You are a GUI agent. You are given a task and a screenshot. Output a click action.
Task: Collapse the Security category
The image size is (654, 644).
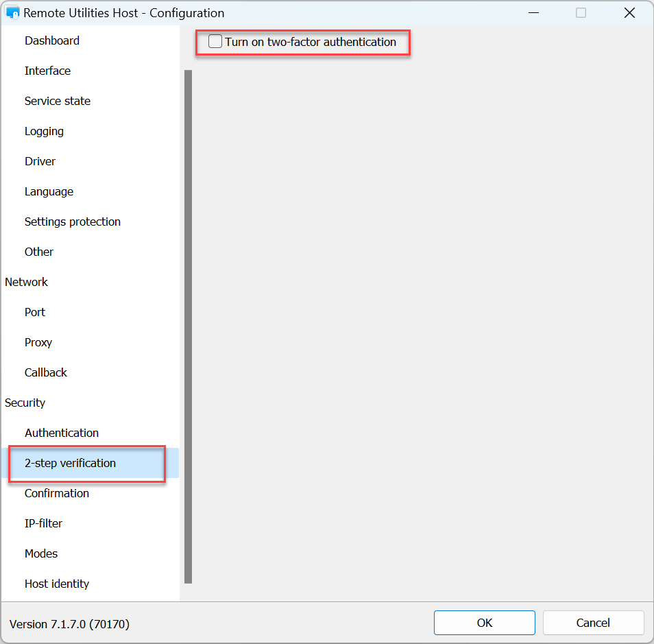point(25,403)
